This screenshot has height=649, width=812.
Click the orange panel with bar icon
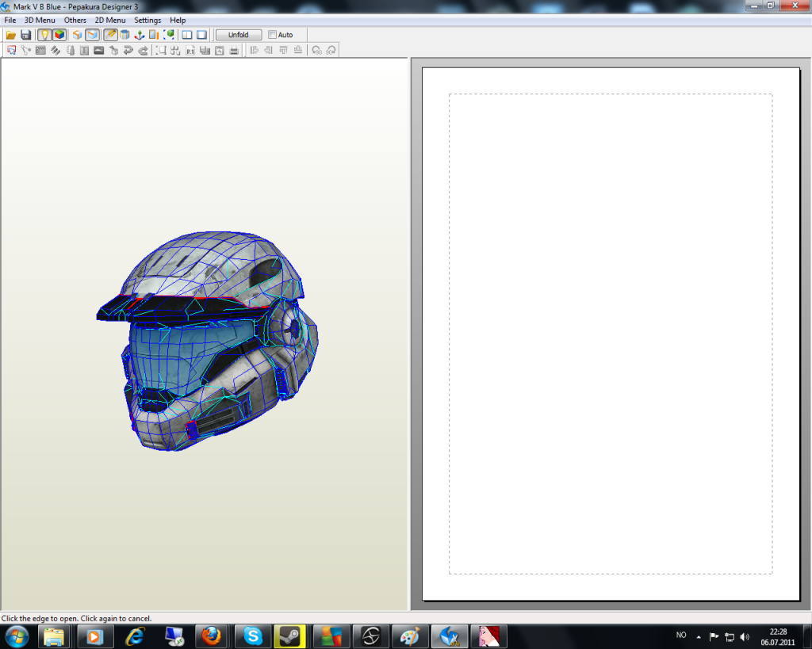[x=154, y=35]
